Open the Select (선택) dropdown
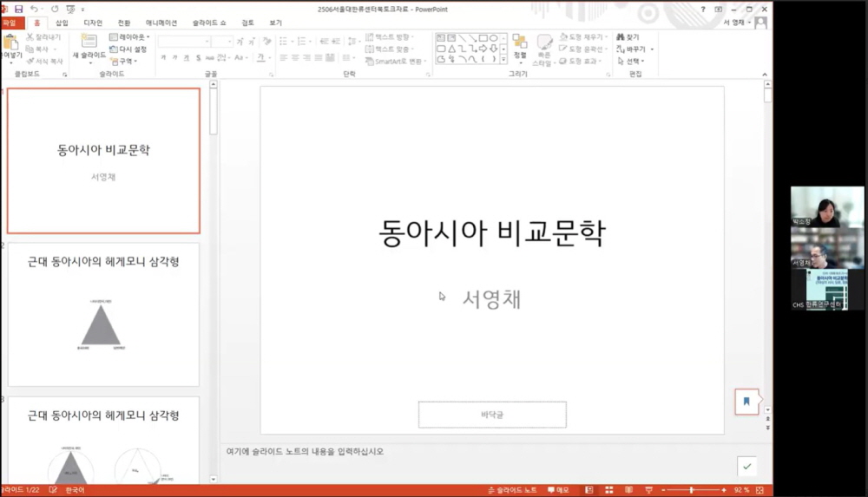This screenshot has width=868, height=497. (630, 61)
